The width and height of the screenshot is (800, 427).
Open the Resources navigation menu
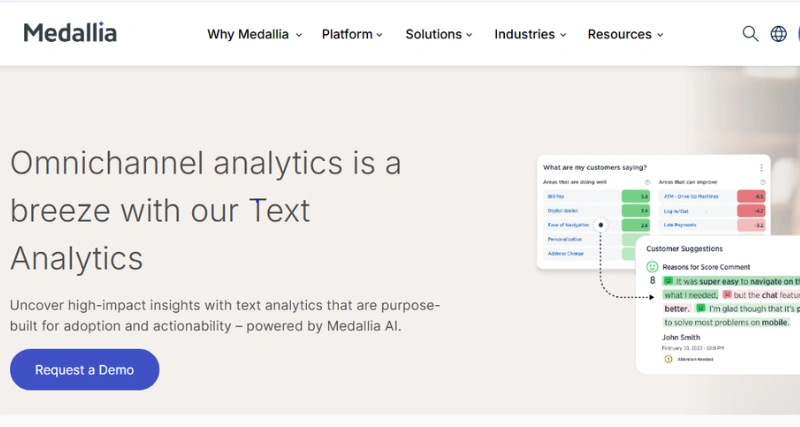click(626, 34)
